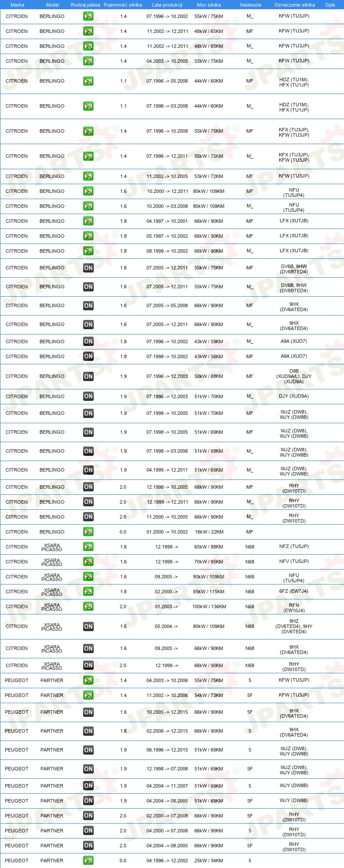Select the NFZ (TU5JP) engine code cell

[x=294, y=547]
